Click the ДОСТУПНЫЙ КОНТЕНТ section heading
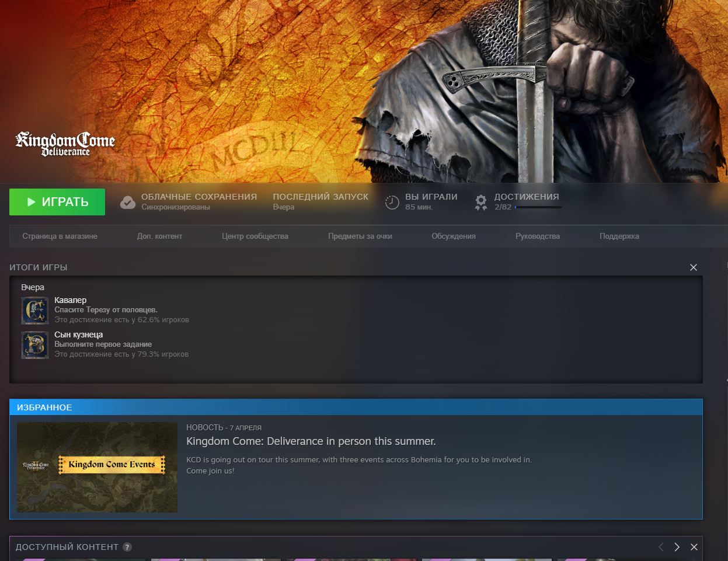This screenshot has width=728, height=561. [67, 547]
